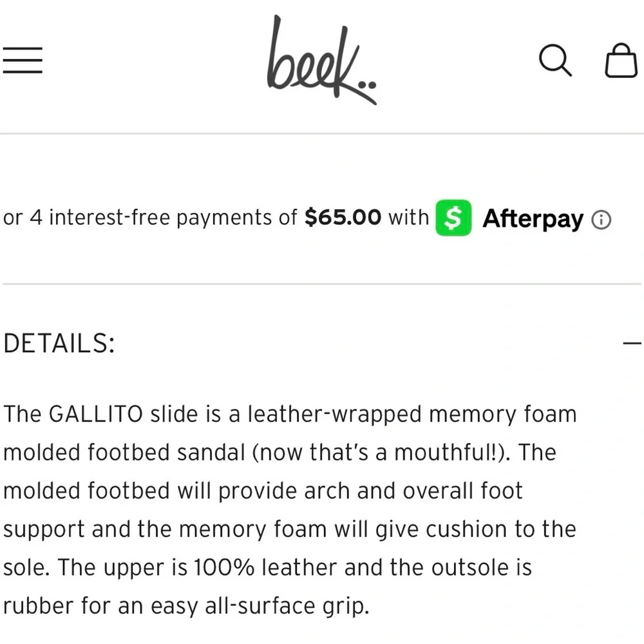Open the search magnifier icon
Viewport: 644px width, 644px height.
(x=554, y=61)
